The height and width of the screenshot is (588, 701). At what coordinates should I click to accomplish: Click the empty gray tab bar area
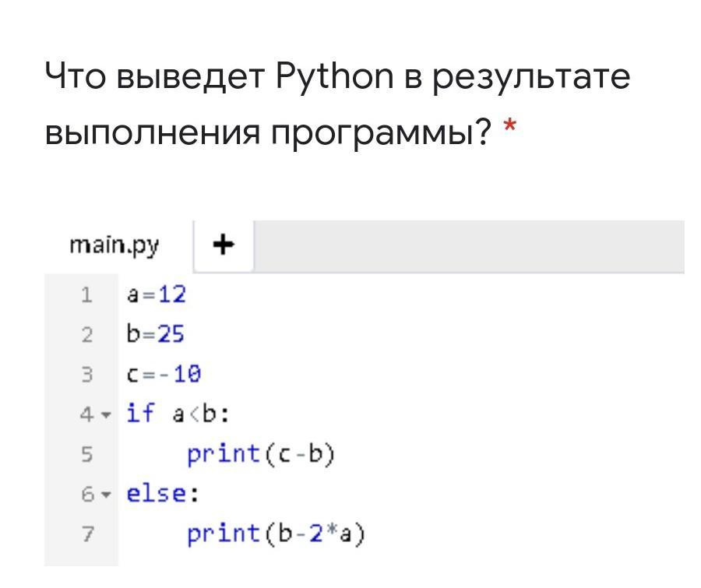click(x=467, y=246)
